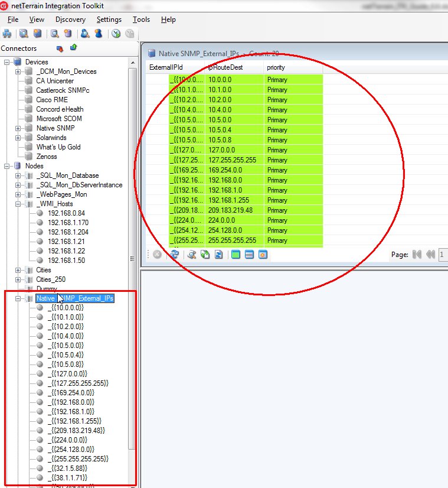This screenshot has height=488, width=448.
Task: Expand the _DCM_Mon_Devices node
Action: (x=18, y=71)
